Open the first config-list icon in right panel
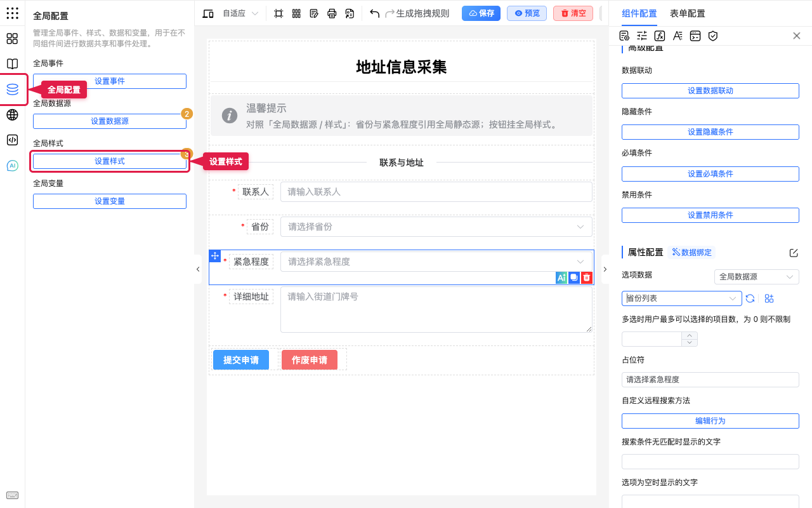The image size is (812, 508). click(624, 36)
